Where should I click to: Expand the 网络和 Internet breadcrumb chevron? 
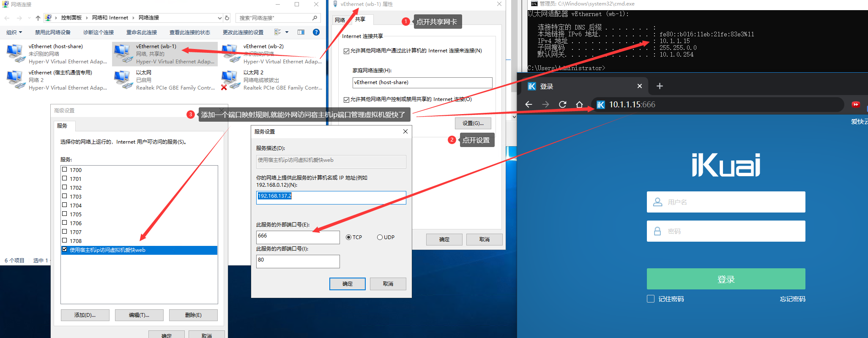point(133,18)
